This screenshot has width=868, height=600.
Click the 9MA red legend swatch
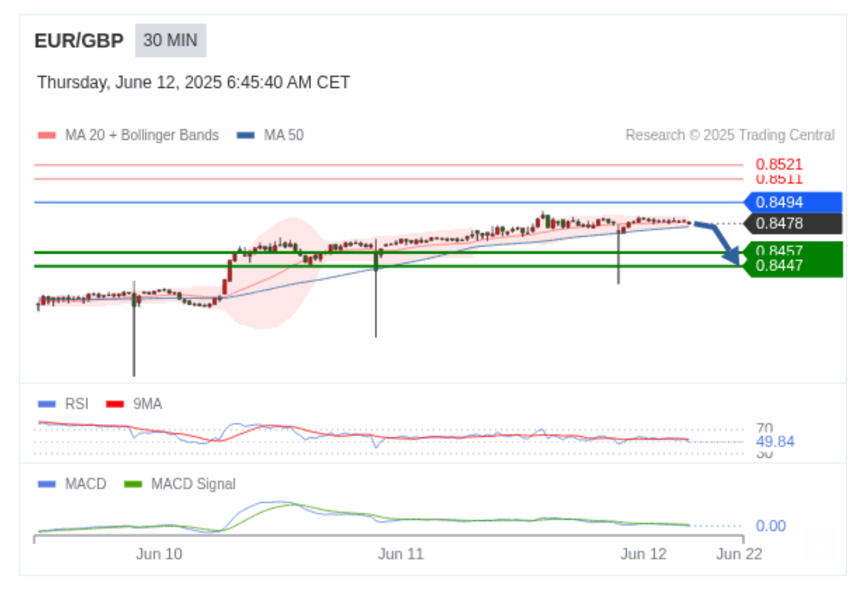tap(115, 404)
